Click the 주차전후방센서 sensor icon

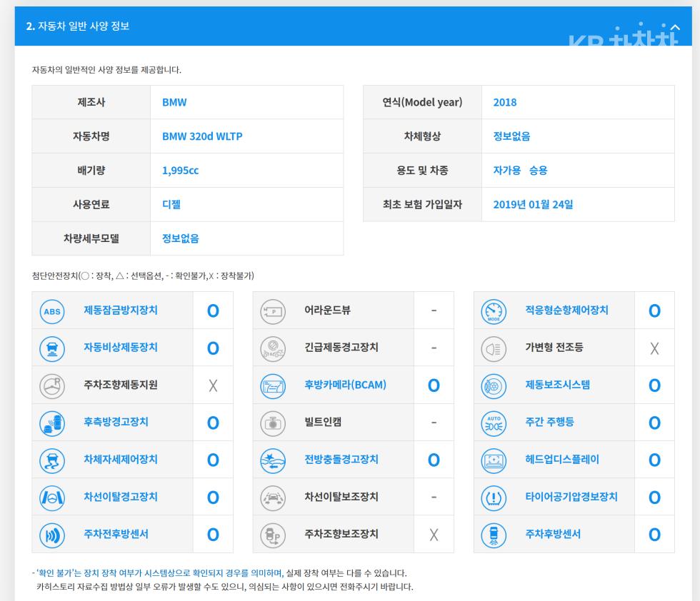52,535
